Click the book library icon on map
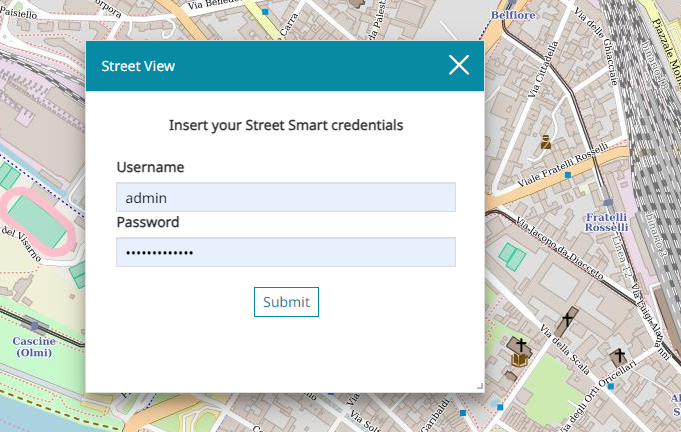681x432 pixels. (x=519, y=359)
